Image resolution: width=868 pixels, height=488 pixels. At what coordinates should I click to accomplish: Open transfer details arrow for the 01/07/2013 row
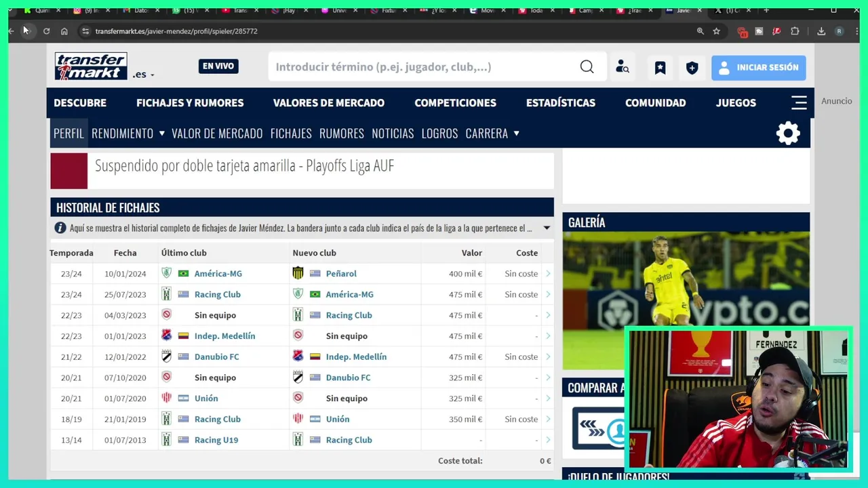548,440
